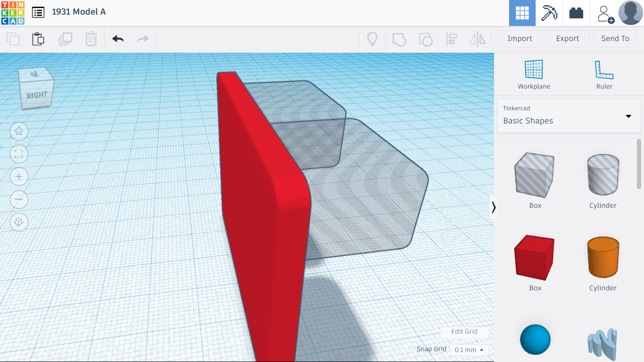Click the Undo arrow
This screenshot has width=644, height=362.
(117, 39)
